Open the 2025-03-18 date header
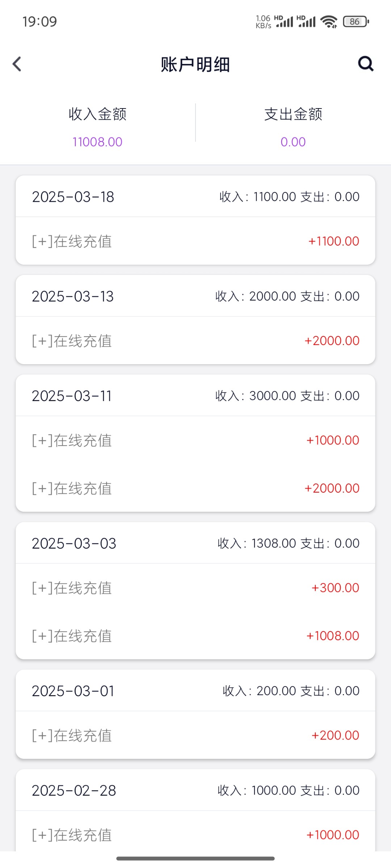 [73, 197]
